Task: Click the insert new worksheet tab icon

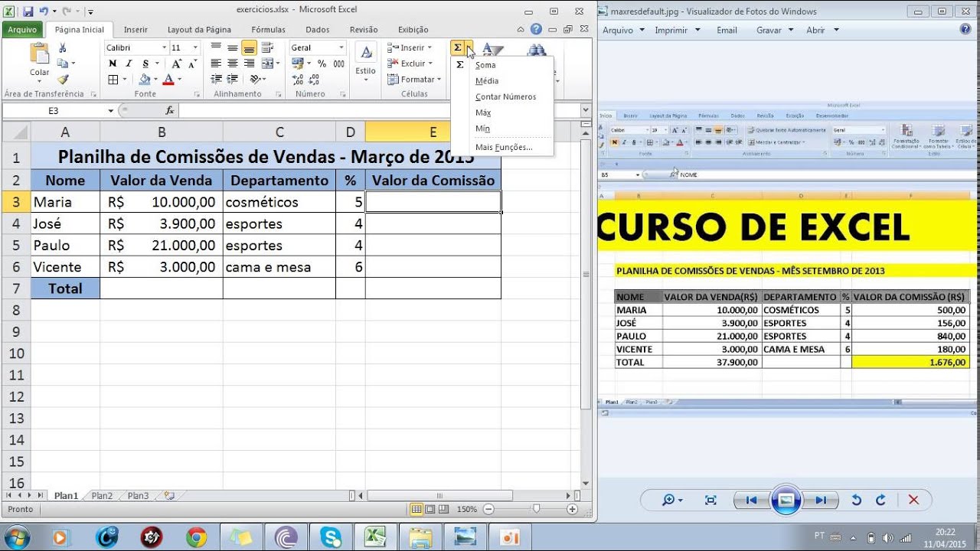Action: tap(168, 496)
